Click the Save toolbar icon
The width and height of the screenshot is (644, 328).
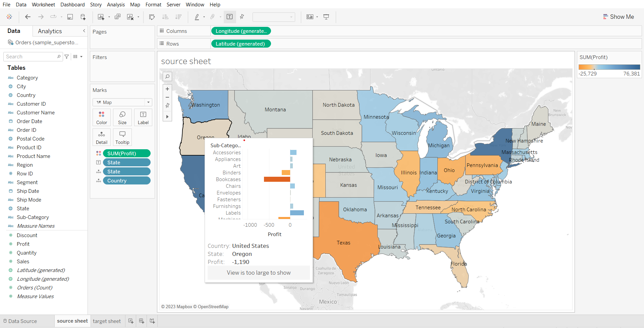pos(70,17)
